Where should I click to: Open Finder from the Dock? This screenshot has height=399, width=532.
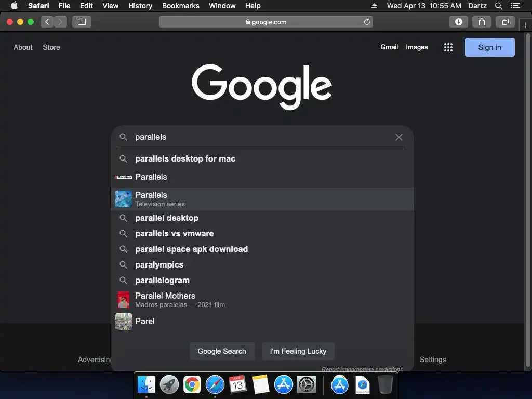(147, 385)
